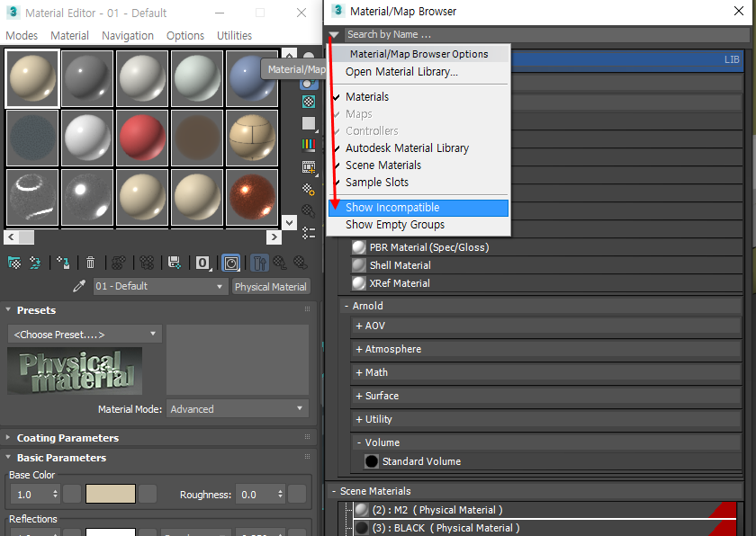Open the Modes menu
This screenshot has height=536, width=756.
(22, 36)
